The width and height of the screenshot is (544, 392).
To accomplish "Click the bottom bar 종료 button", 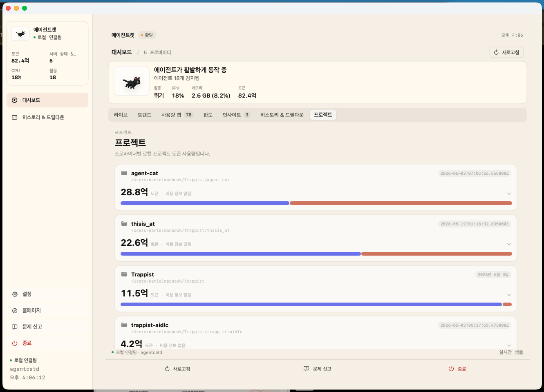I will click(x=457, y=369).
